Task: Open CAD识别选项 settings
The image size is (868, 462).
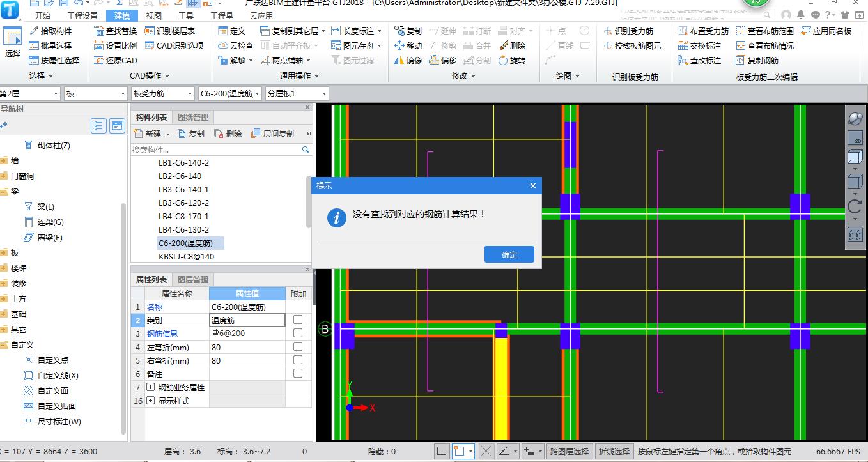Action: tap(174, 45)
